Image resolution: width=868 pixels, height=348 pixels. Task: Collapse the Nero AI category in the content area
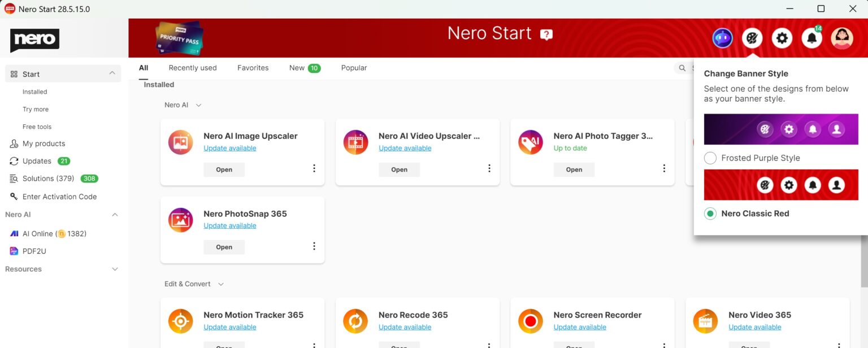tap(198, 105)
